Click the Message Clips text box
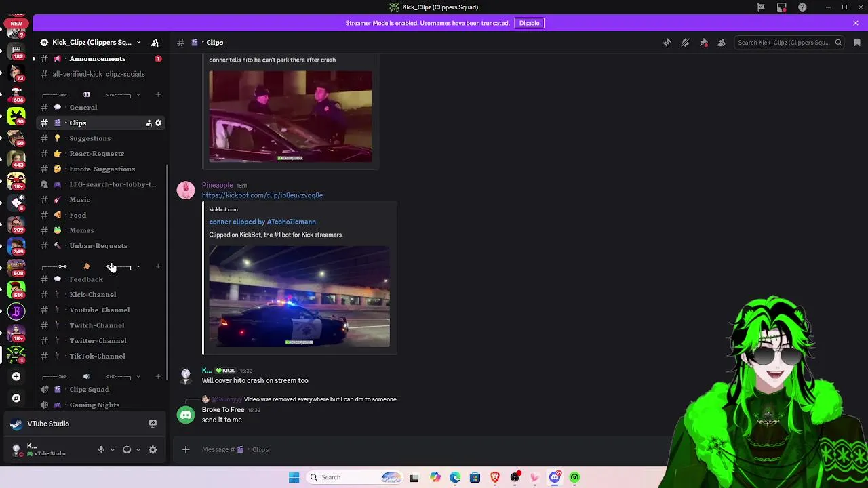The width and height of the screenshot is (868, 488). 434,449
